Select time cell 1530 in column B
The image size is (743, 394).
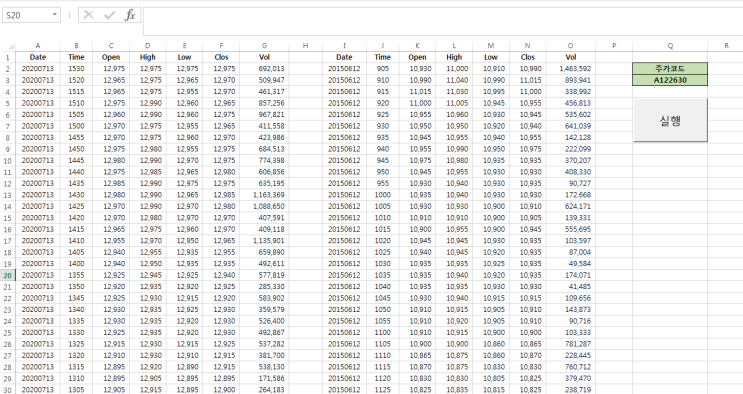pyautogui.click(x=76, y=69)
